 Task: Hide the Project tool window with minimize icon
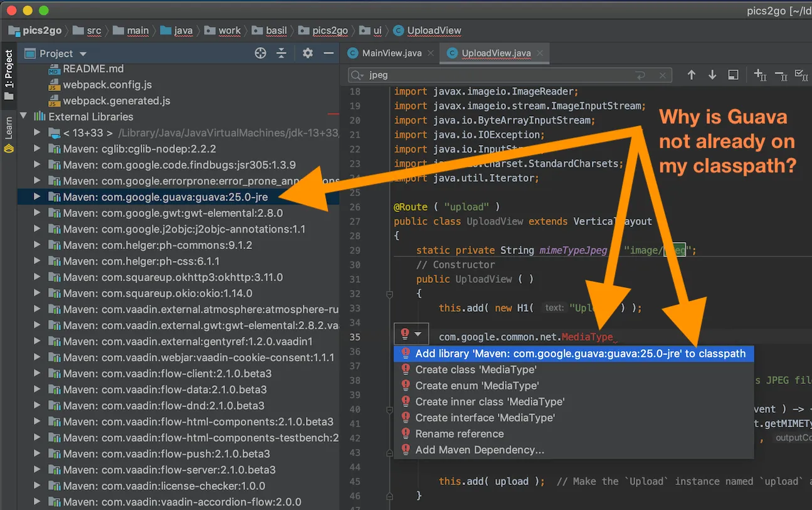point(329,53)
